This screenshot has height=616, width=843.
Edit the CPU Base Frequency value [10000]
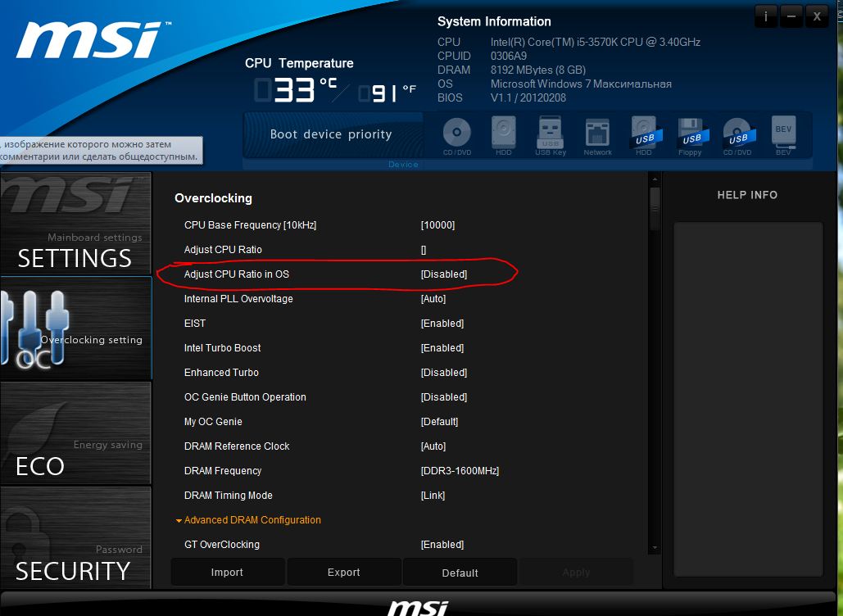coord(437,225)
